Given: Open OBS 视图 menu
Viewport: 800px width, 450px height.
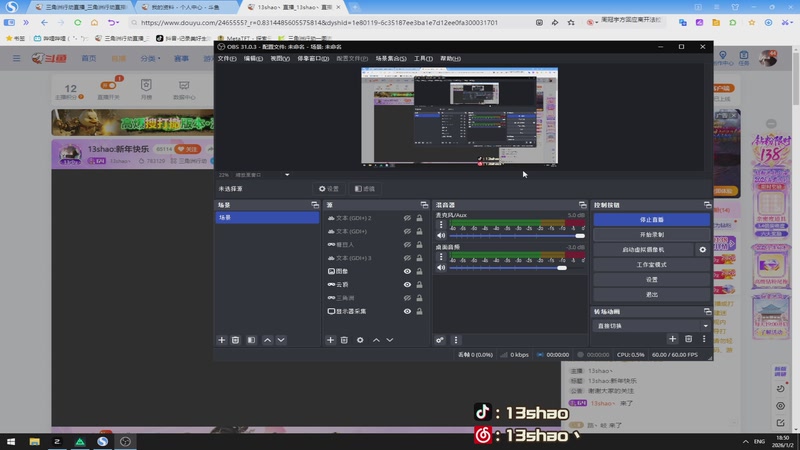Looking at the screenshot, I should [x=280, y=59].
